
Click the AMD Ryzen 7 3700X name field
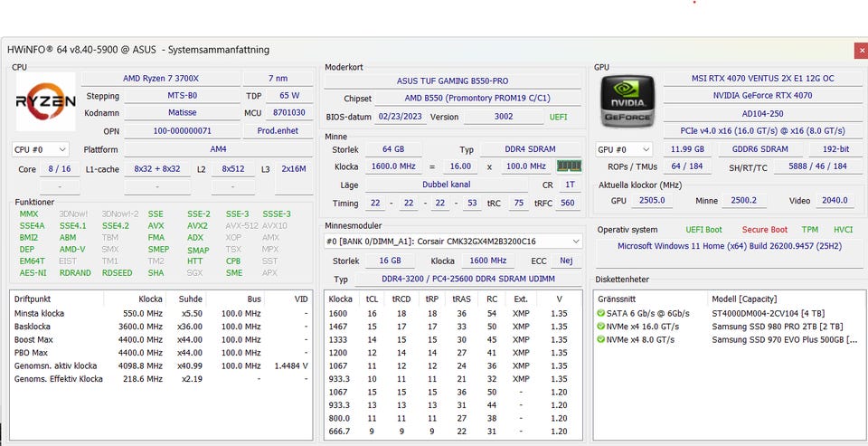(x=161, y=79)
